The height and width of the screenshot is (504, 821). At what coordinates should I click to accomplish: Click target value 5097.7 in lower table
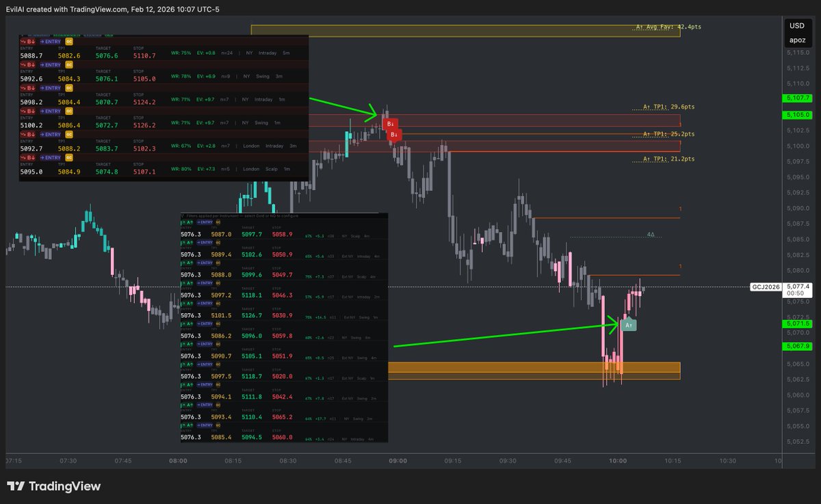(252, 235)
